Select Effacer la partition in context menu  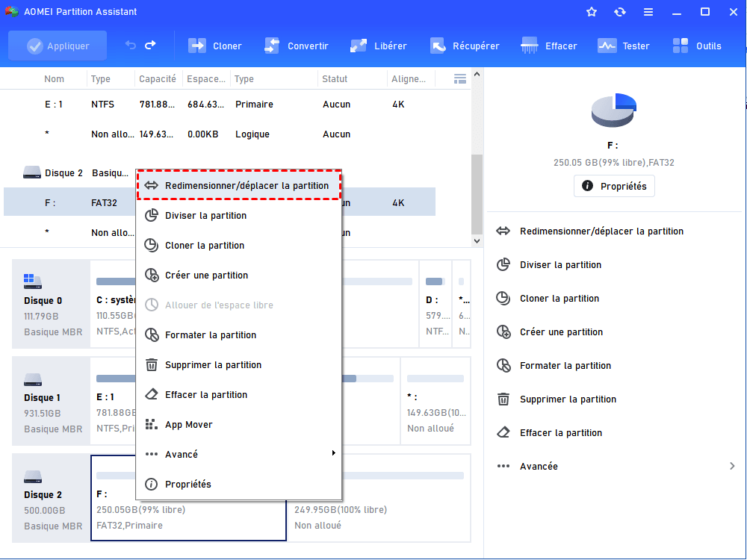[239, 395]
